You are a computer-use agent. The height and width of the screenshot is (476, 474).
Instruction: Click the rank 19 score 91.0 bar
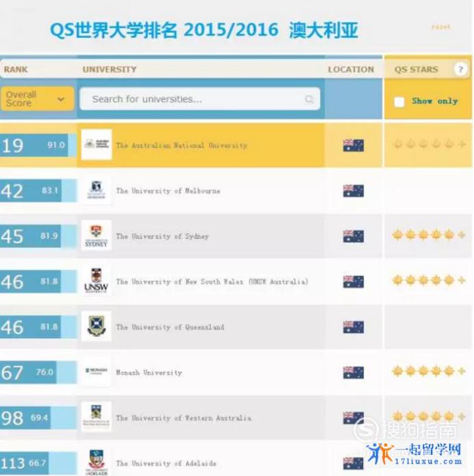click(38, 145)
